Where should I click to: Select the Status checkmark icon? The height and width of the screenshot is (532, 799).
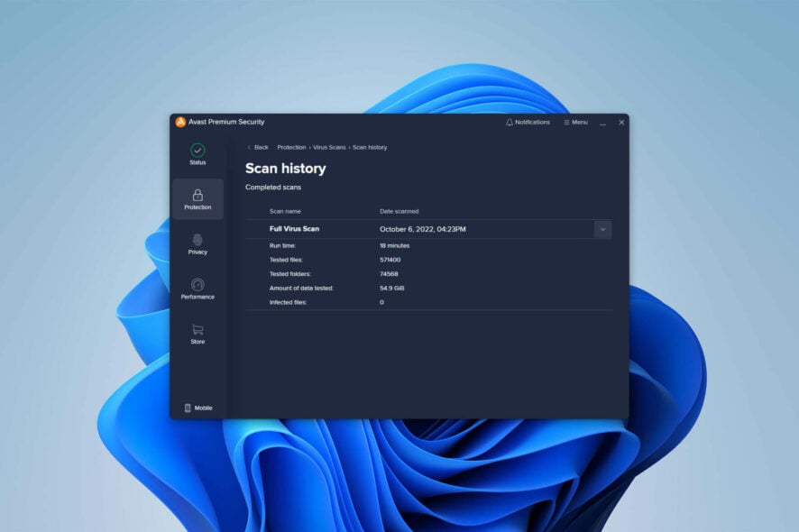point(198,148)
